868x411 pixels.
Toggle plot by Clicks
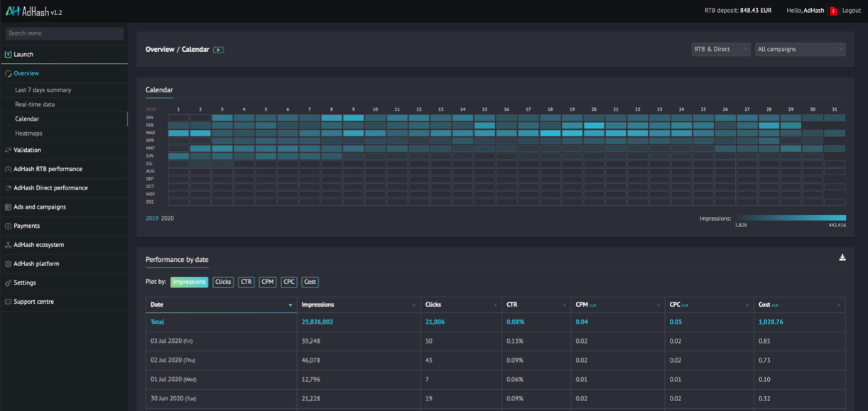[223, 282]
